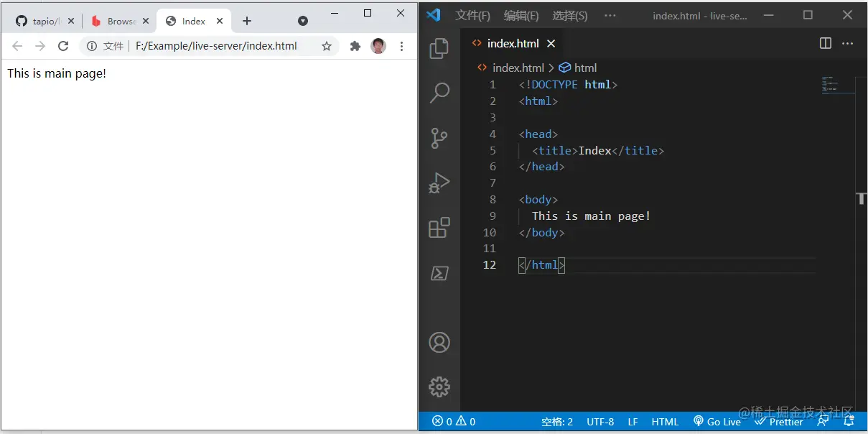Viewport: 868px width, 434px height.
Task: Change end of line sequence LF
Action: point(633,422)
